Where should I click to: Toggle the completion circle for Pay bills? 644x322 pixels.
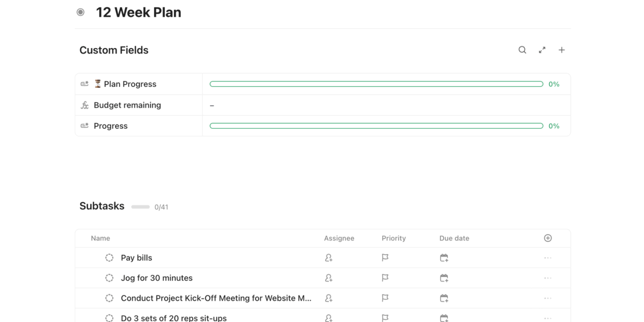(x=109, y=258)
